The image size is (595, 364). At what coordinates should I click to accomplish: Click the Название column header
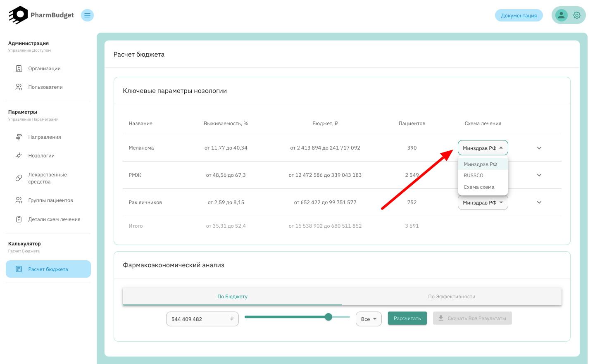click(140, 124)
